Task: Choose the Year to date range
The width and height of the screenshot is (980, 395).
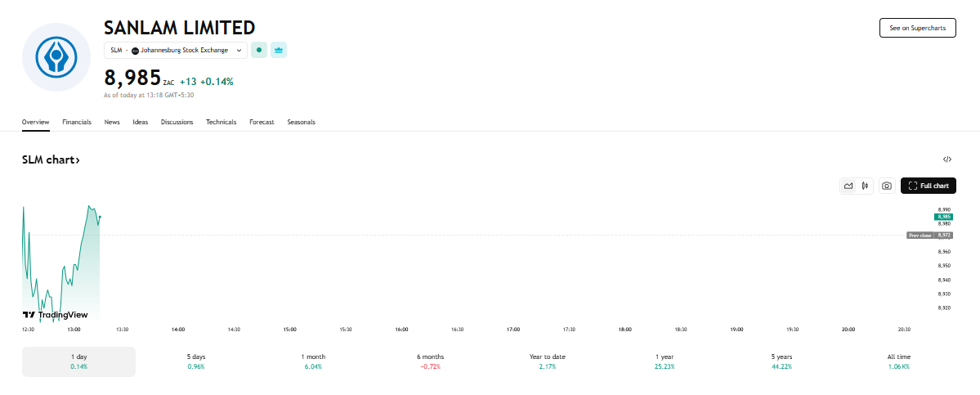Action: coord(547,361)
